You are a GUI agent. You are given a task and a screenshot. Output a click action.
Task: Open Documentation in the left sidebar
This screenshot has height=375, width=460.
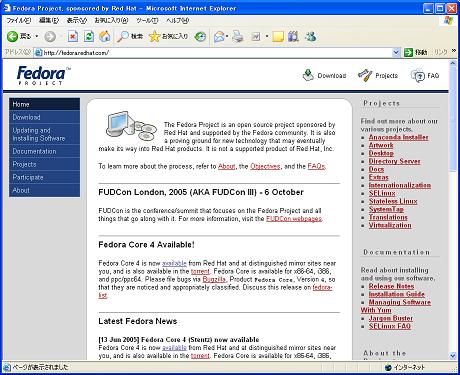coord(44,151)
